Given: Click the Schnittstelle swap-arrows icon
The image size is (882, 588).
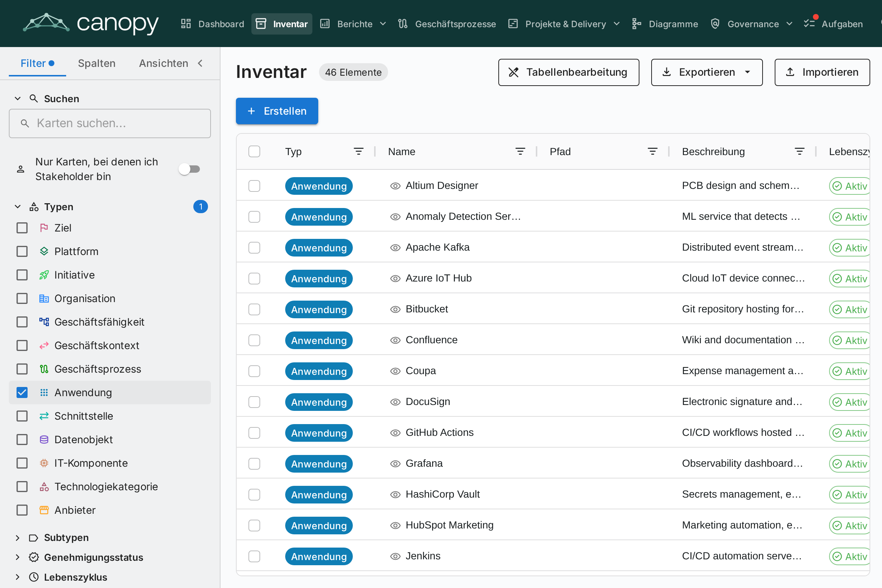Looking at the screenshot, I should [44, 416].
